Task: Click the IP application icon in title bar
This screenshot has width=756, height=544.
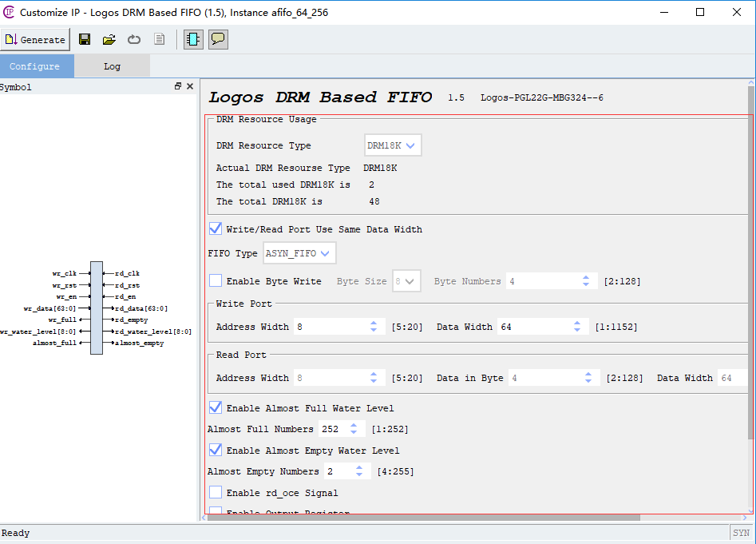Action: pyautogui.click(x=9, y=12)
